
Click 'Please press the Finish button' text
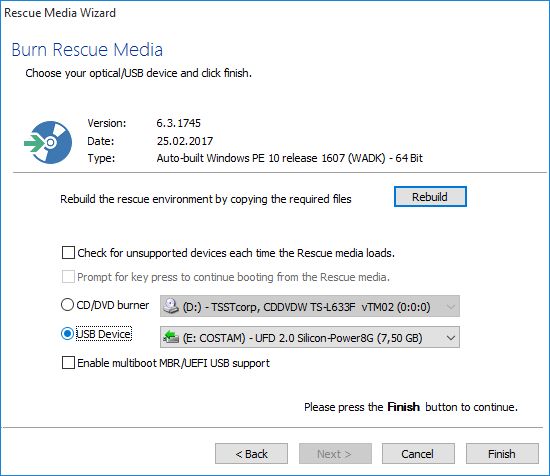(411, 407)
